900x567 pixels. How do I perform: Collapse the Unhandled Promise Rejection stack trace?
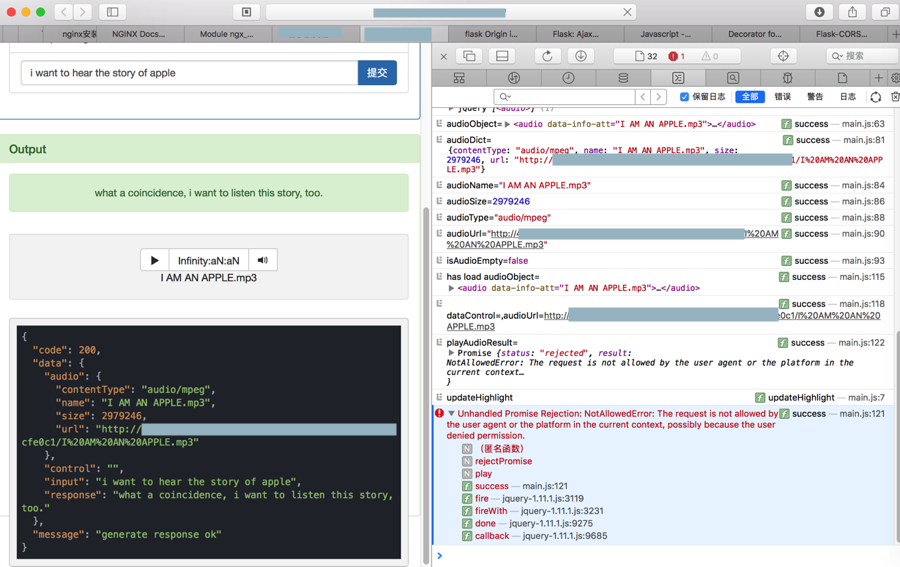(x=451, y=413)
